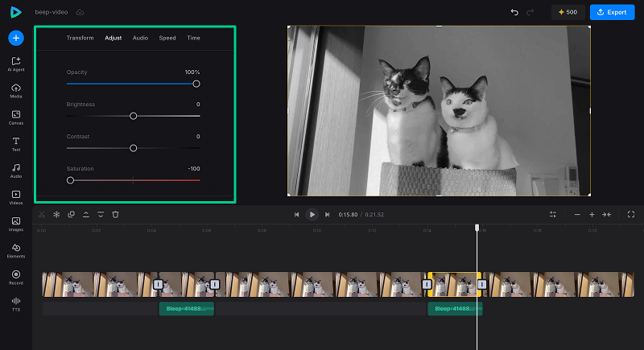644x350 pixels.
Task: Click the Saturation slider handle
Action: 70,180
